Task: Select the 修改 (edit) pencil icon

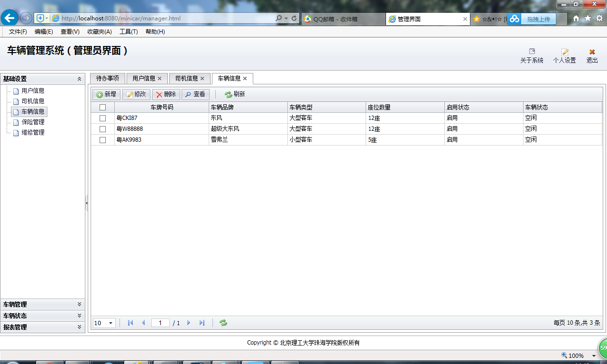Action: pos(129,94)
